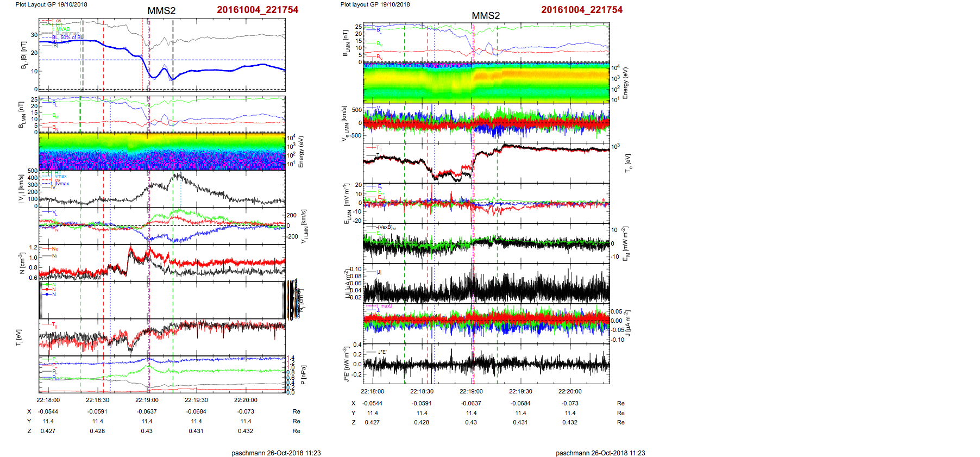Click the 'Energy (eV)' axis label on right plot
Image resolution: width=980 pixels, height=457 pixels.
pyautogui.click(x=625, y=83)
